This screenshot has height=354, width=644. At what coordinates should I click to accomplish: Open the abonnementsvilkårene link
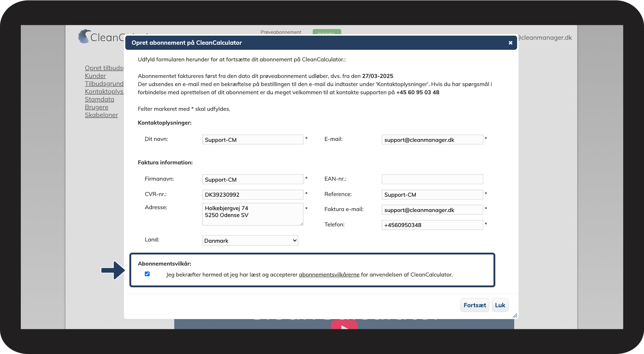[x=329, y=275]
